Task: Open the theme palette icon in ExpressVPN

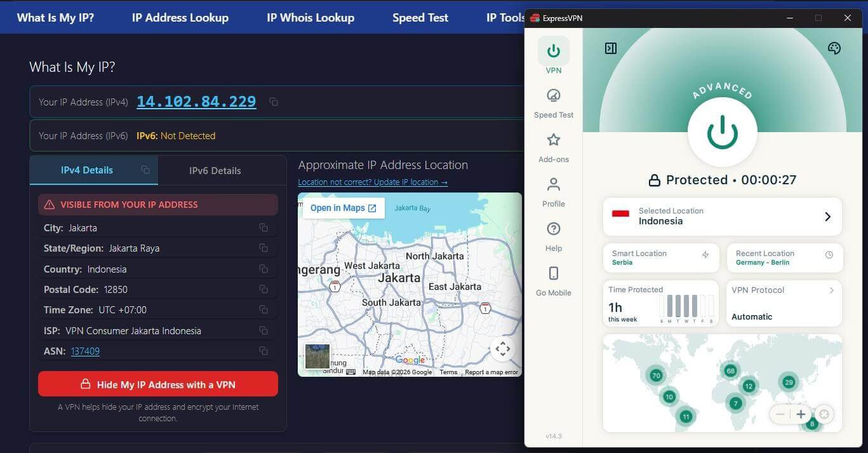Action: click(834, 48)
